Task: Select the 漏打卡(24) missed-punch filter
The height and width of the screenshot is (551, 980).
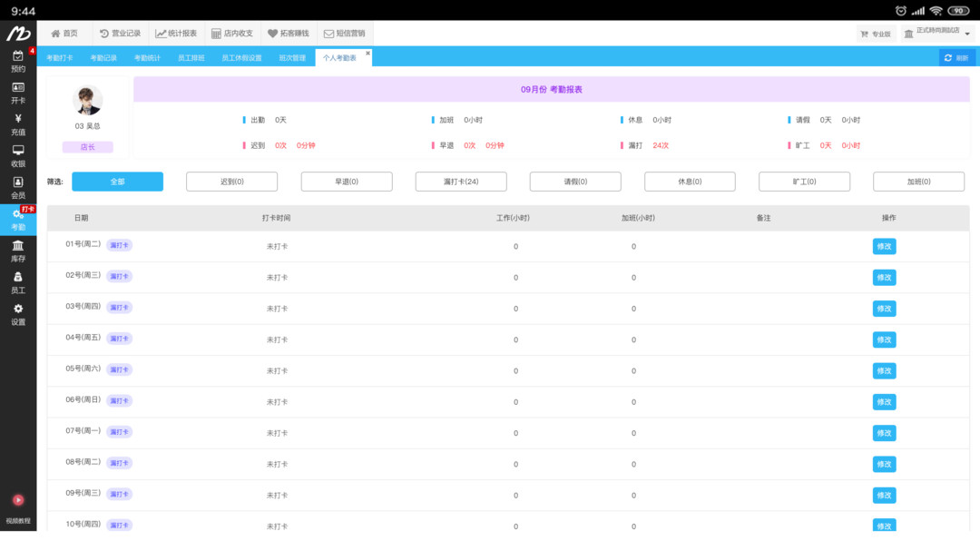Action: (460, 182)
